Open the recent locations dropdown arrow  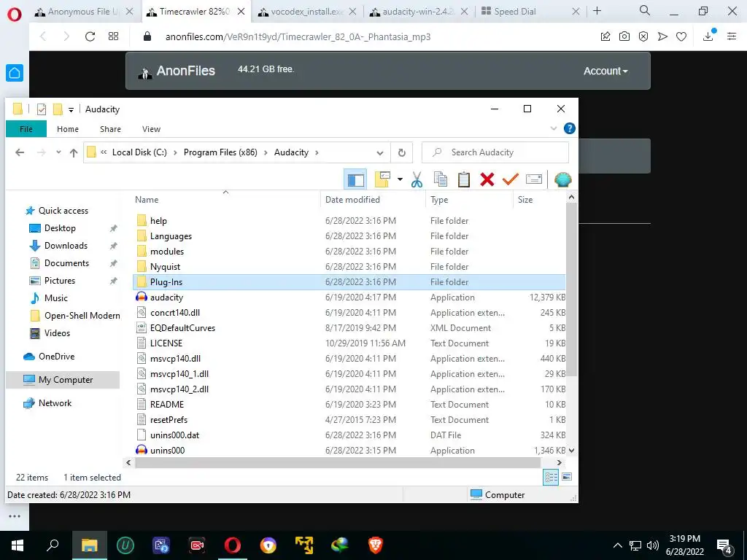(x=58, y=152)
